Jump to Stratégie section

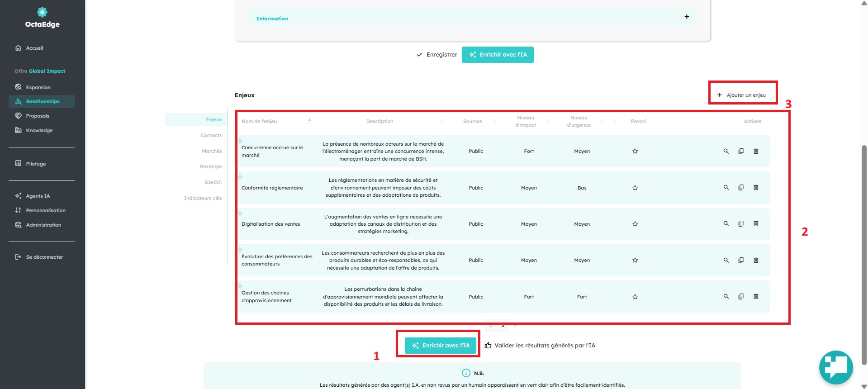click(211, 166)
